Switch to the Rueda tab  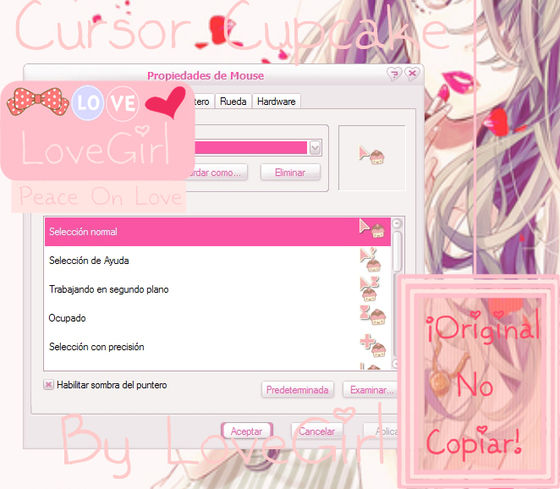pos(233,101)
